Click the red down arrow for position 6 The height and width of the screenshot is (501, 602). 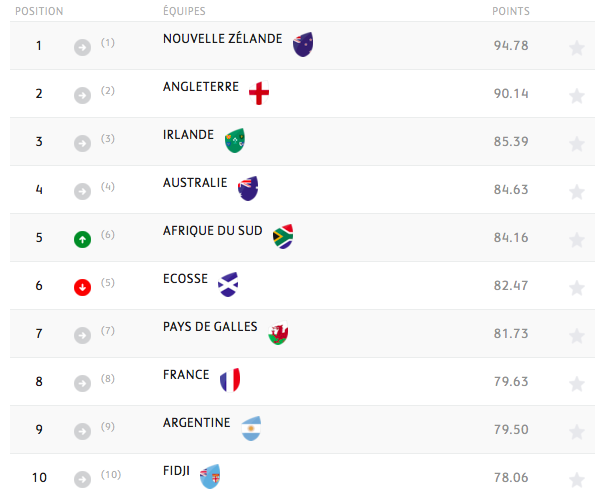(x=83, y=288)
